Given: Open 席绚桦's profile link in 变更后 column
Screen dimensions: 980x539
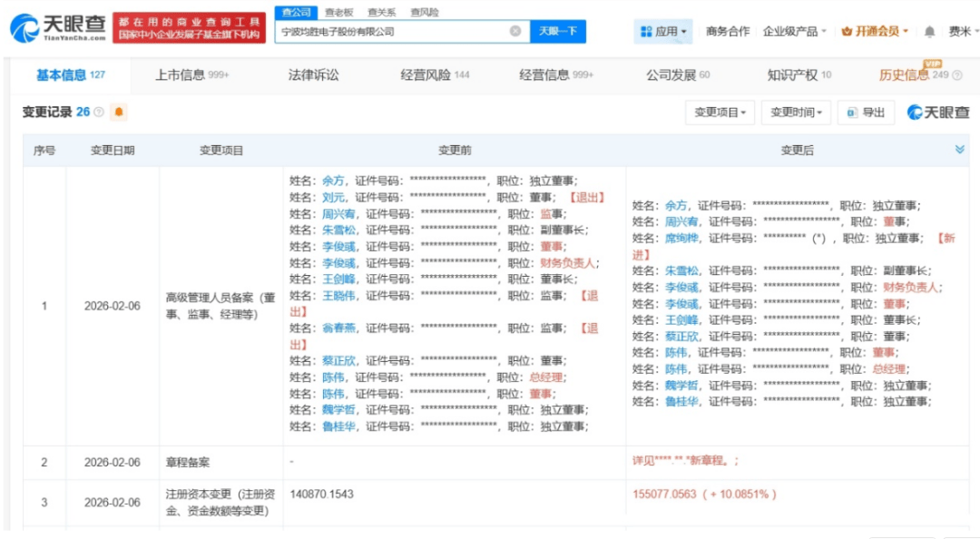Looking at the screenshot, I should click(x=683, y=239).
